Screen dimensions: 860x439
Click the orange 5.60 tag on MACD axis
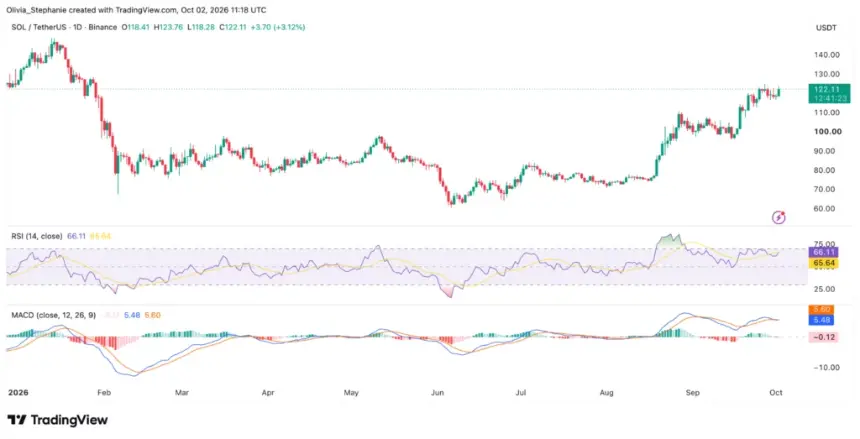point(821,310)
